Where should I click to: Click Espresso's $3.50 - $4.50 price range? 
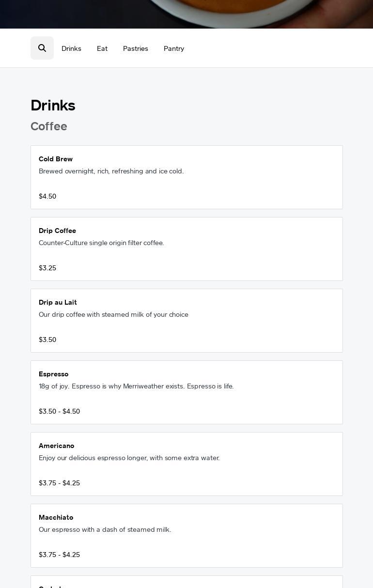(59, 411)
